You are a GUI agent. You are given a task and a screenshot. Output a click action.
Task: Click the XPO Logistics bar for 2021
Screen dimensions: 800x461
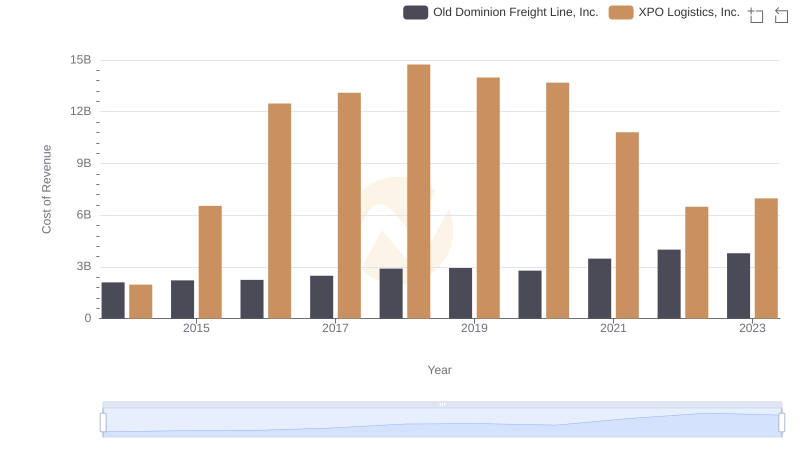pyautogui.click(x=627, y=225)
